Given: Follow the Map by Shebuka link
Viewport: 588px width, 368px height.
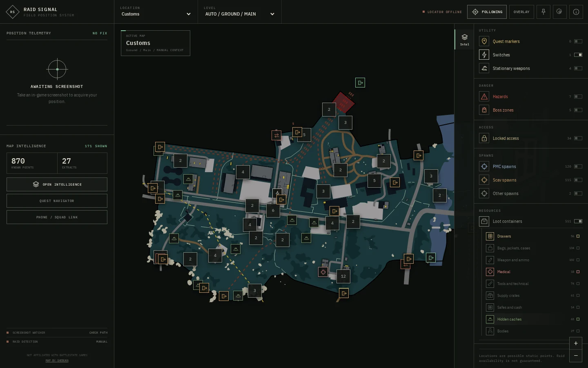Looking at the screenshot, I should tap(57, 361).
